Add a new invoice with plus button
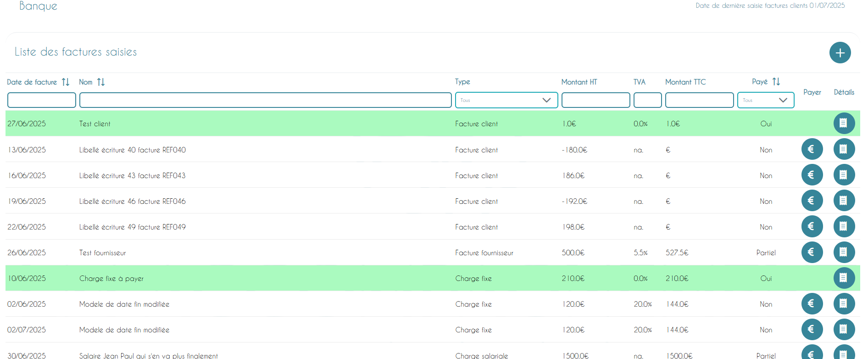The image size is (868, 359). coord(840,53)
